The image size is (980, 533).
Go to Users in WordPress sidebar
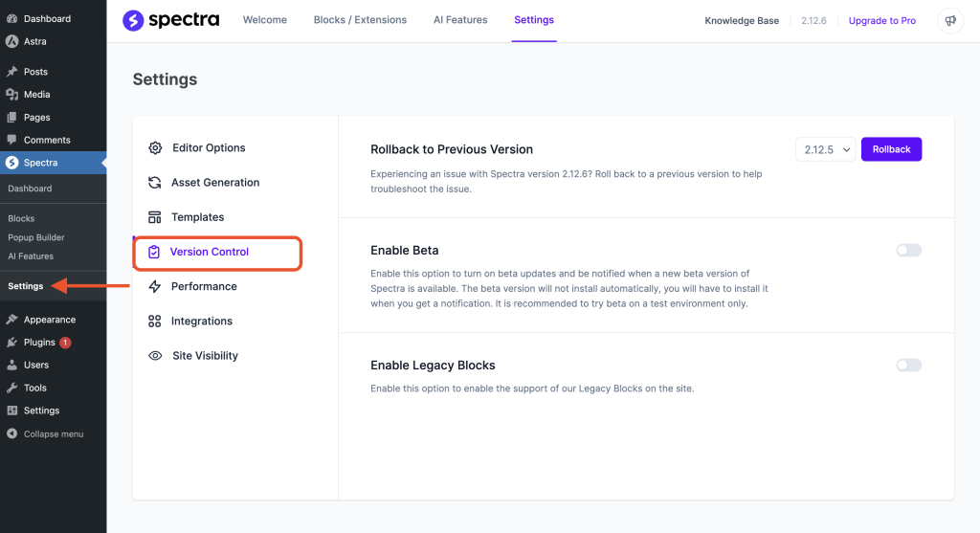36,365
